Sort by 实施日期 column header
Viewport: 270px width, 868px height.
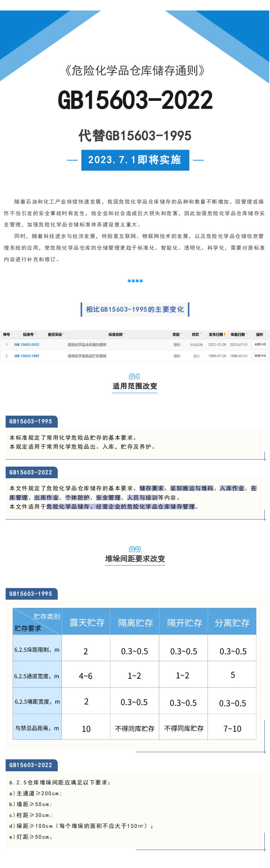tap(238, 334)
